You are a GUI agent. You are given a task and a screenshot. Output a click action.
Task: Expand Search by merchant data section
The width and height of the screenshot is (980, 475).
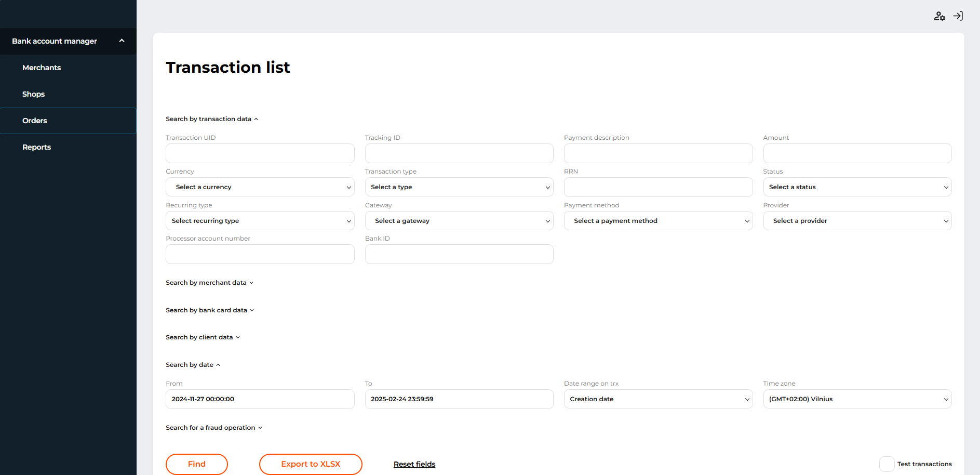pyautogui.click(x=209, y=283)
